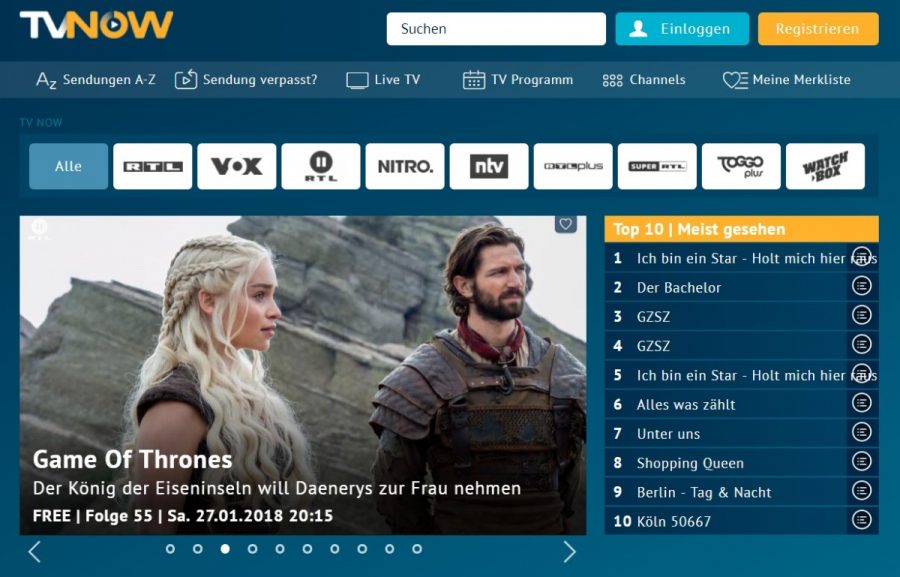Screen dimensions: 900x577
Task: Select the Watchbox channel icon
Action: (825, 167)
